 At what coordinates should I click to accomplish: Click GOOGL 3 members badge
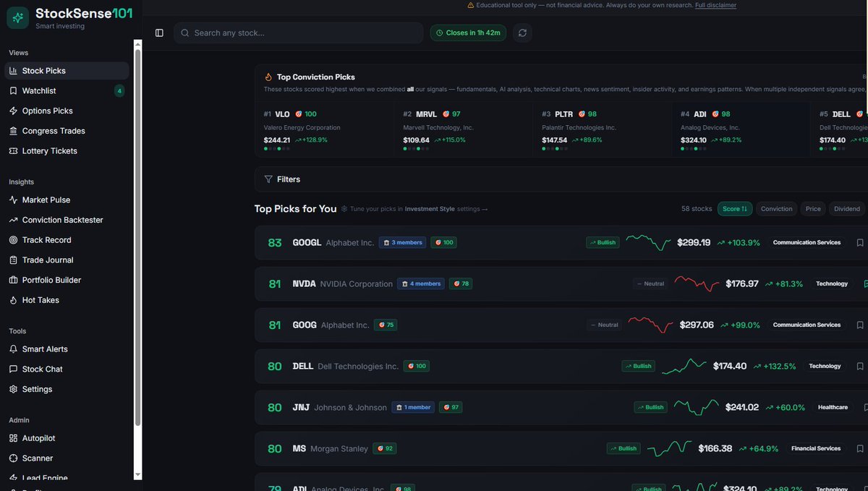(x=402, y=243)
